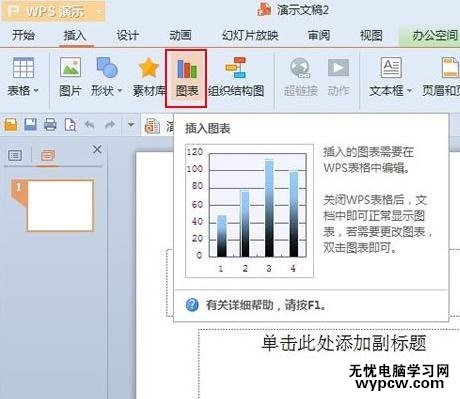Select the document tab icon

pyautogui.click(x=152, y=126)
